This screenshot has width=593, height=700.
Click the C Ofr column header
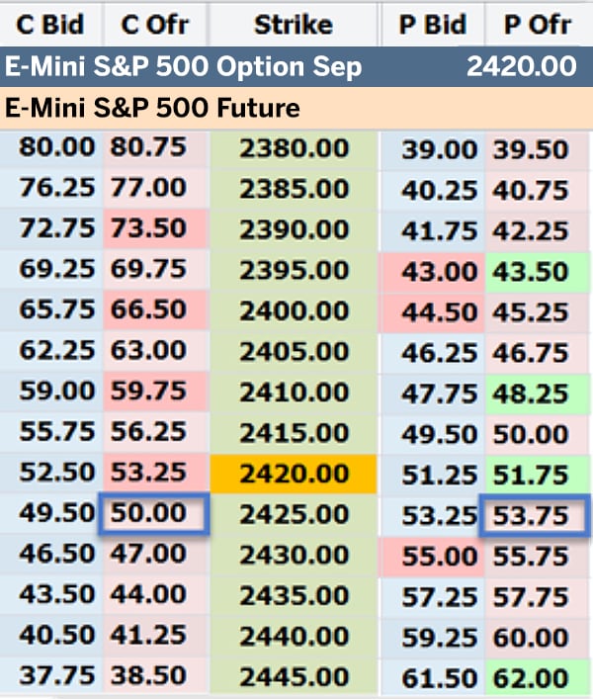coord(154,24)
